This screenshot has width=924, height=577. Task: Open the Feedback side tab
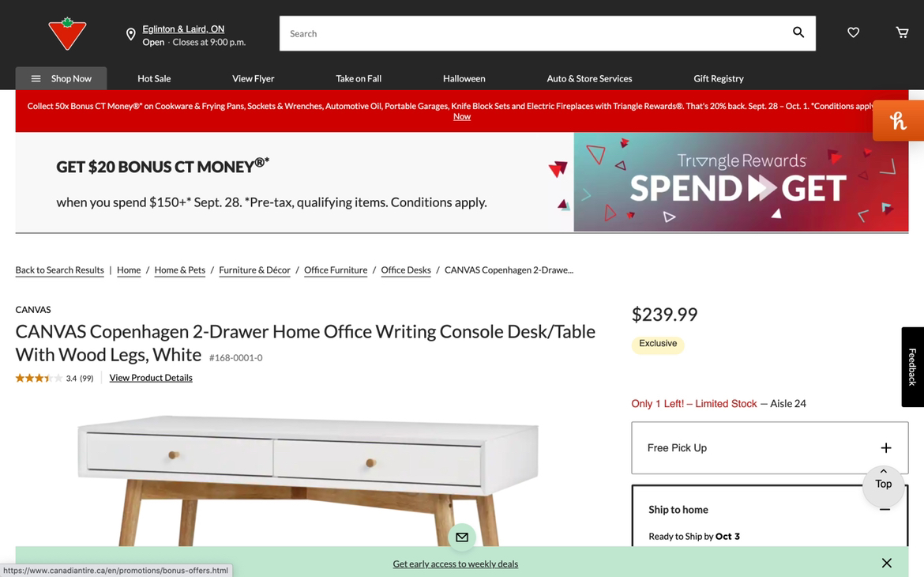(x=913, y=367)
